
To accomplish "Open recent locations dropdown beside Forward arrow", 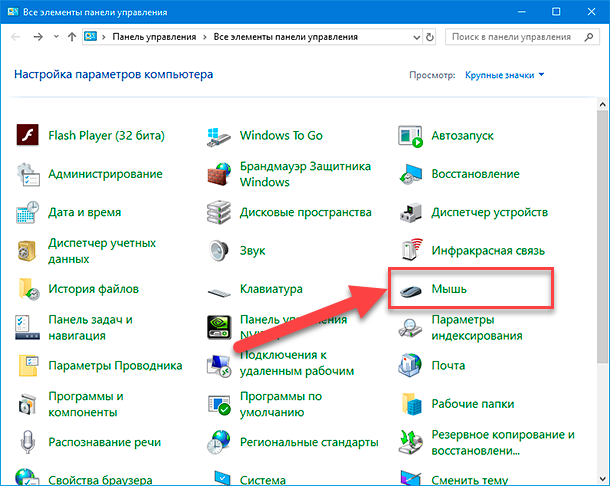I will coord(55,36).
